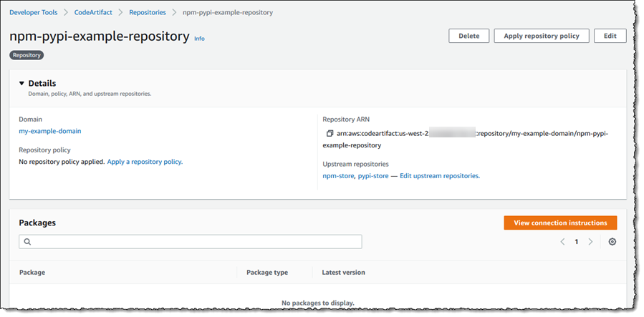Sort by Package type column header
The image size is (644, 317).
tap(267, 273)
